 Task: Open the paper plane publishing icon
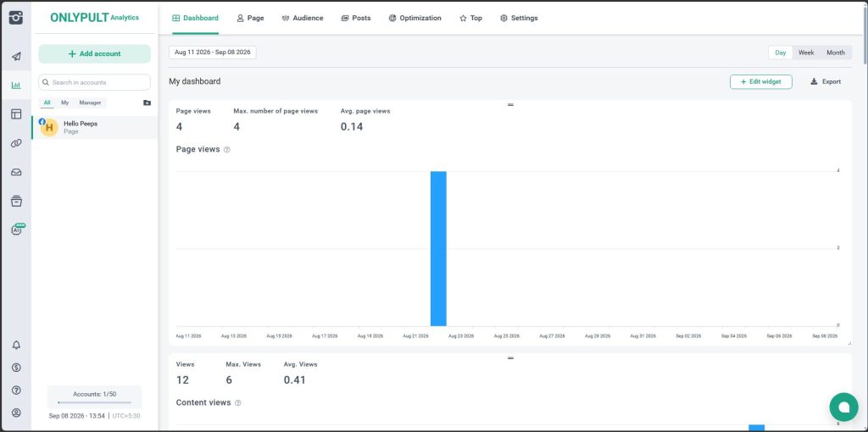(16, 57)
